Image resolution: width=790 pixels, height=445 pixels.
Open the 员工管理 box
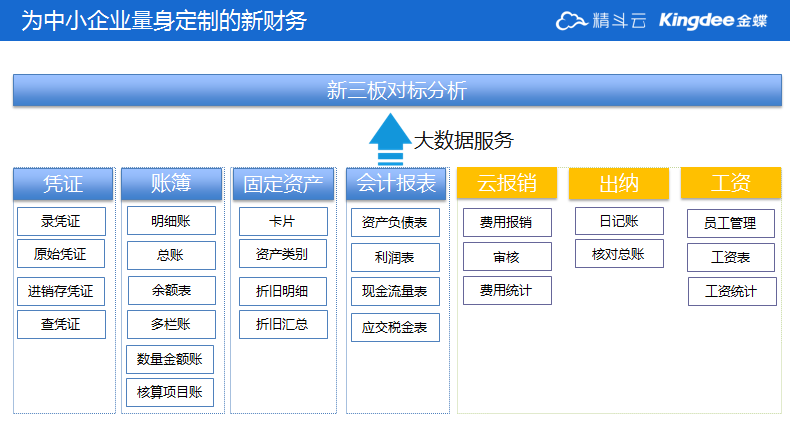[731, 223]
